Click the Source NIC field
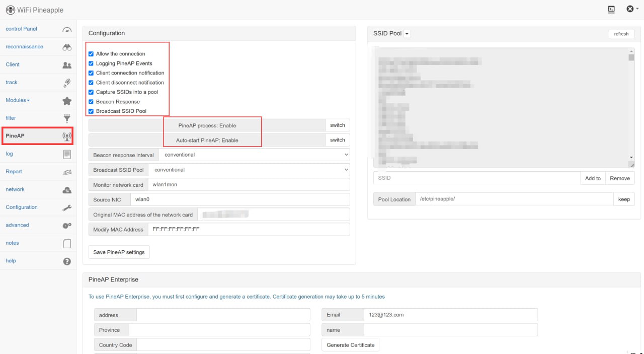This screenshot has width=644, height=354. pyautogui.click(x=240, y=199)
